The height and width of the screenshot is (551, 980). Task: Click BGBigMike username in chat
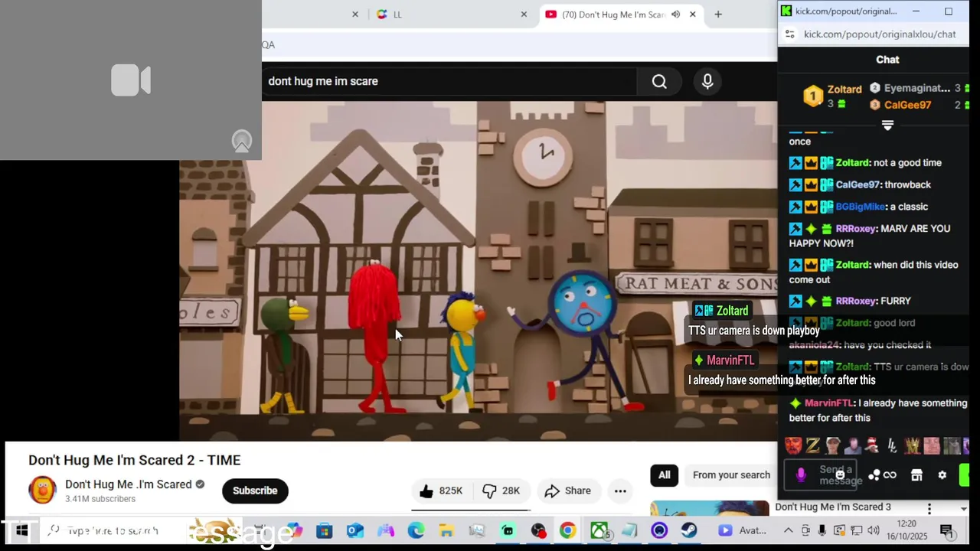[x=861, y=207]
